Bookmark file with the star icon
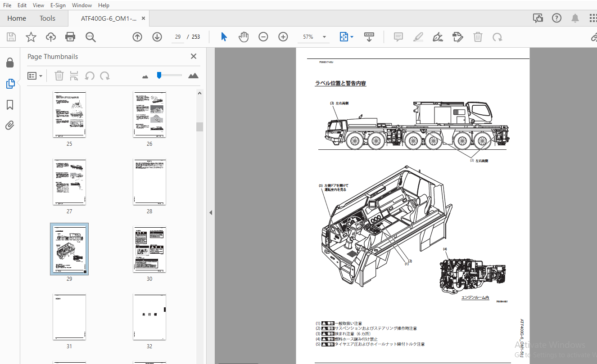Viewport: 597px width, 364px height. pyautogui.click(x=31, y=37)
